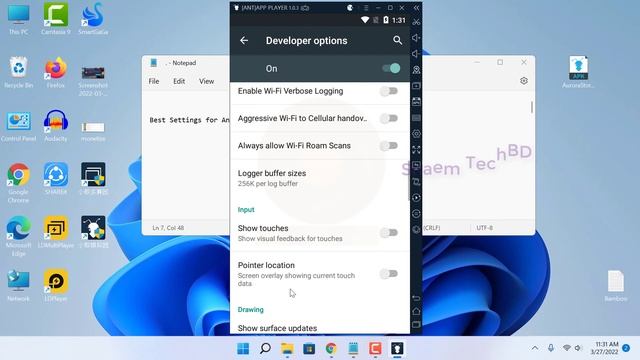
Task: Switch to Notepad via taskbar icon
Action: [353, 349]
